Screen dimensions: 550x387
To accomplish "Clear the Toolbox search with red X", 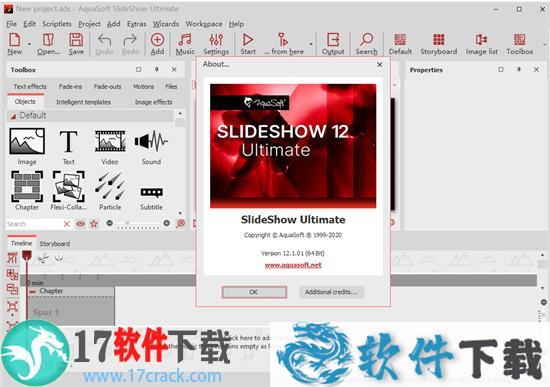I will (x=67, y=224).
